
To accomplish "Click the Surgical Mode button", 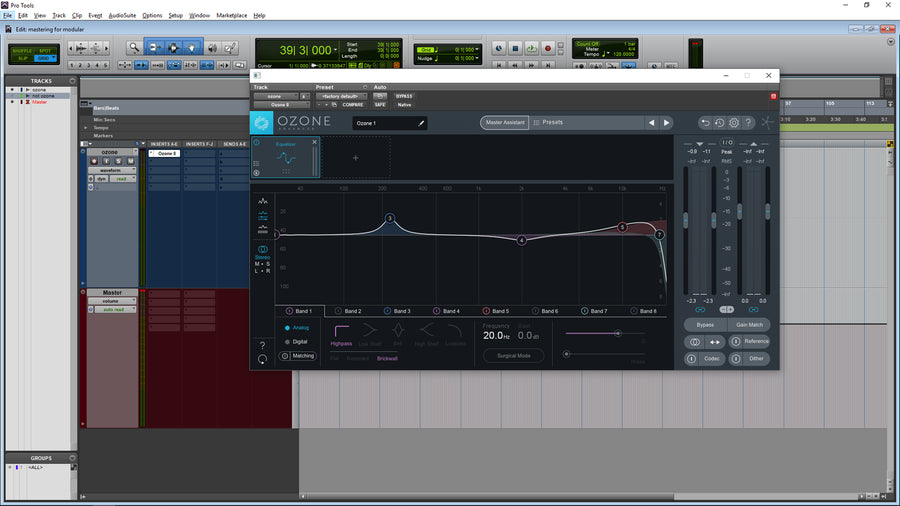I will (x=514, y=355).
